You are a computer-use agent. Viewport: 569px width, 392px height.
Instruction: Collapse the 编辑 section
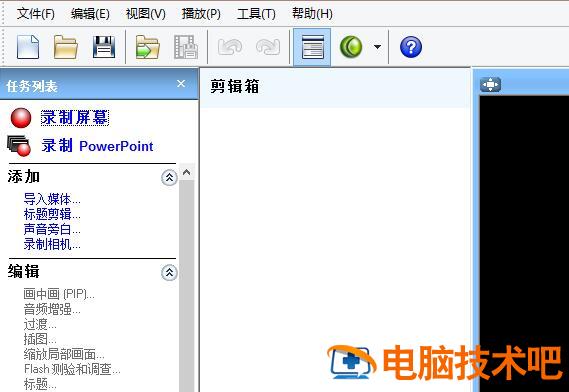point(169,273)
